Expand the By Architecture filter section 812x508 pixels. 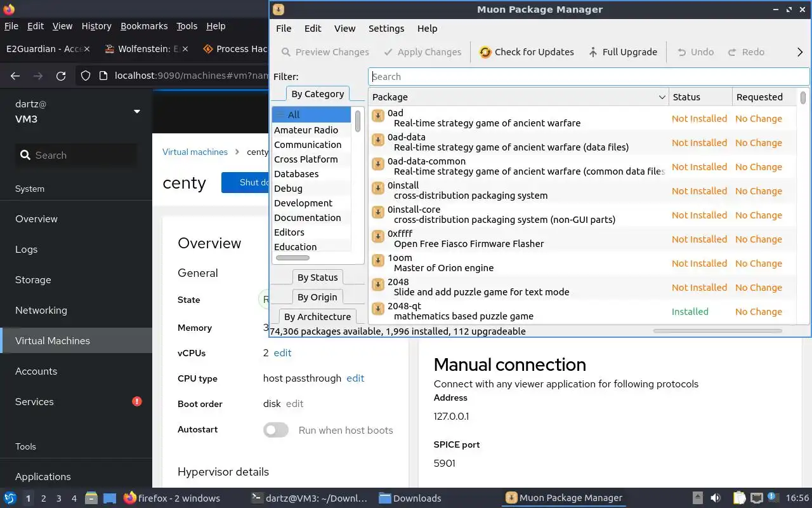tap(317, 317)
